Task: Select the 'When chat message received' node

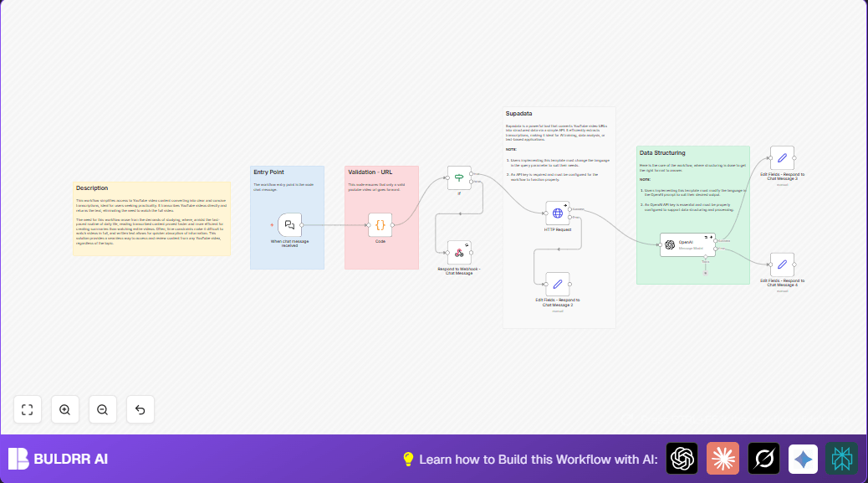Action: (x=289, y=225)
